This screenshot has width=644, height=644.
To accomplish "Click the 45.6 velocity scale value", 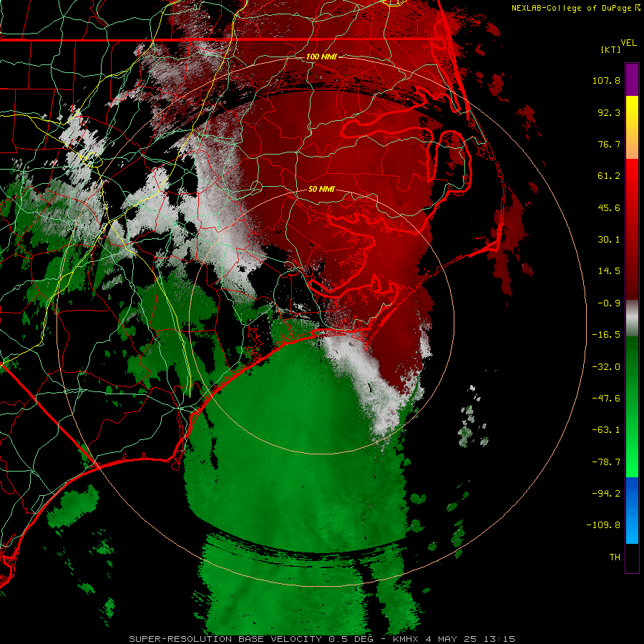I will click(x=609, y=208).
